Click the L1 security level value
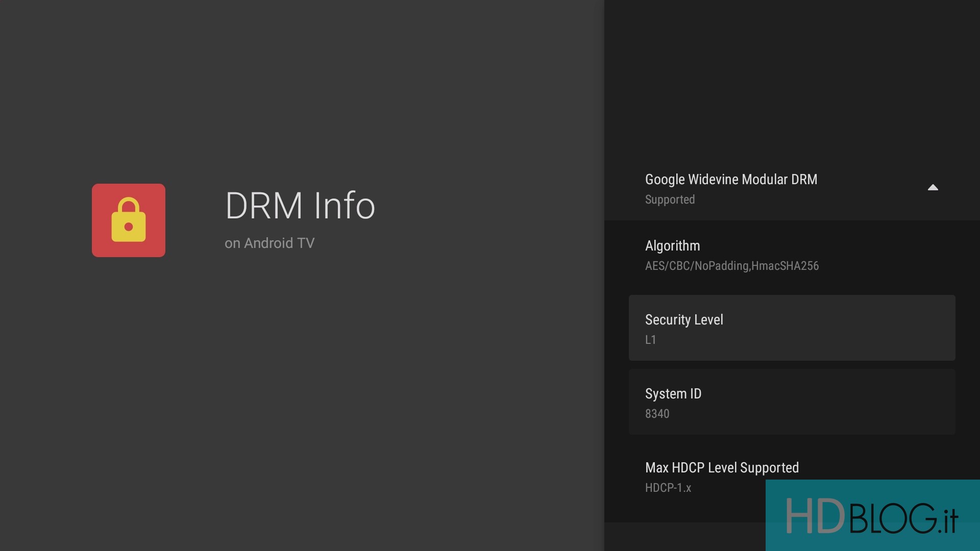 tap(650, 340)
